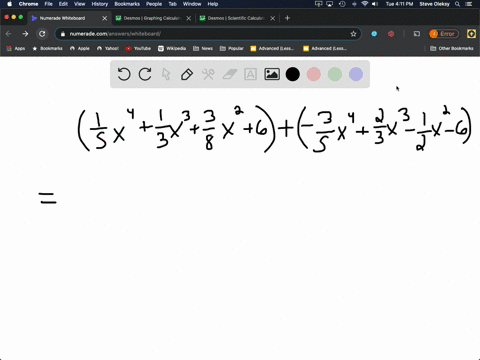The width and height of the screenshot is (480, 360).
Task: Open the crossed tools settings icon
Action: pyautogui.click(x=208, y=74)
